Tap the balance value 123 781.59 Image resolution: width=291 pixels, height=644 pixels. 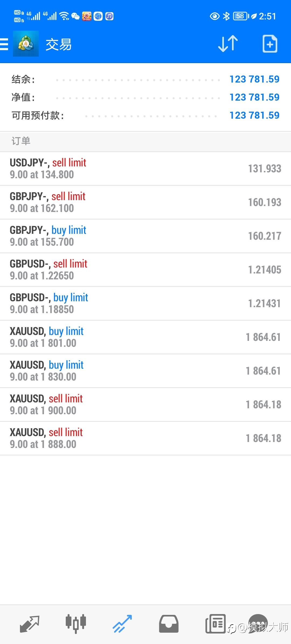pyautogui.click(x=254, y=79)
